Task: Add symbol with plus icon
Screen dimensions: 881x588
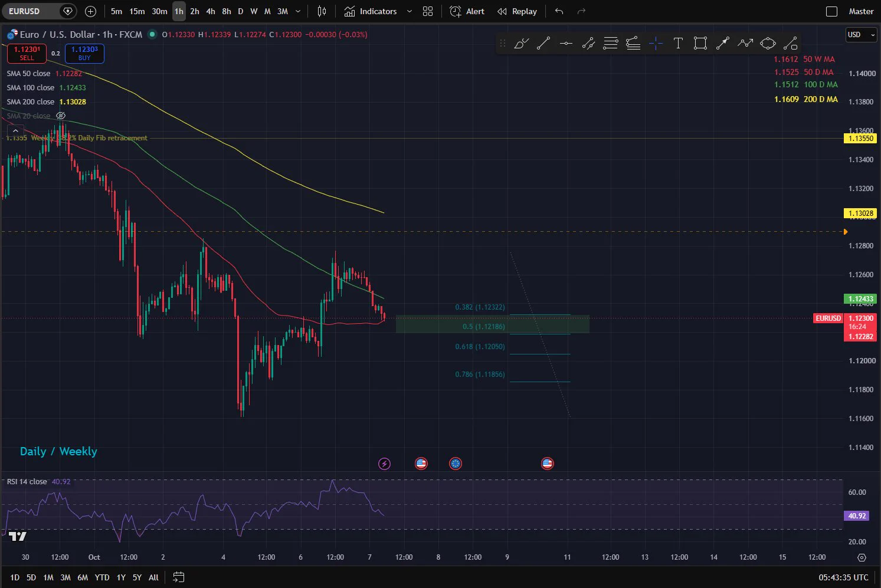Action: pyautogui.click(x=90, y=11)
